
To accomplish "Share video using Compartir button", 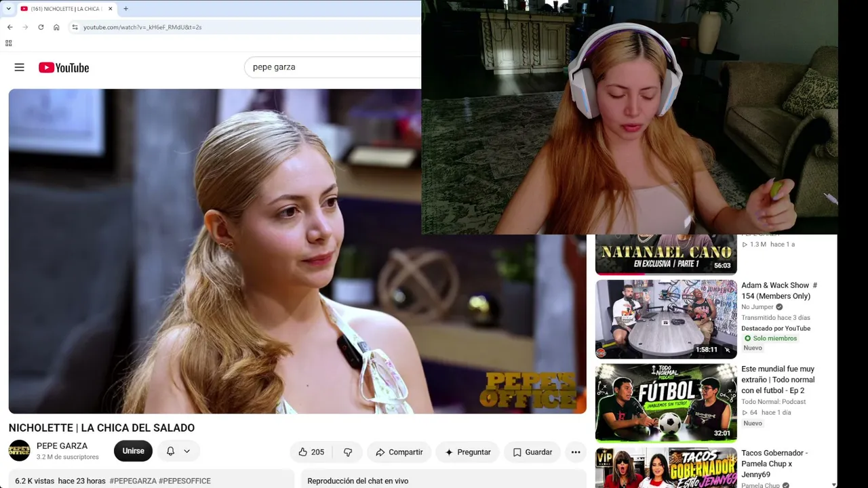I will 399,452.
